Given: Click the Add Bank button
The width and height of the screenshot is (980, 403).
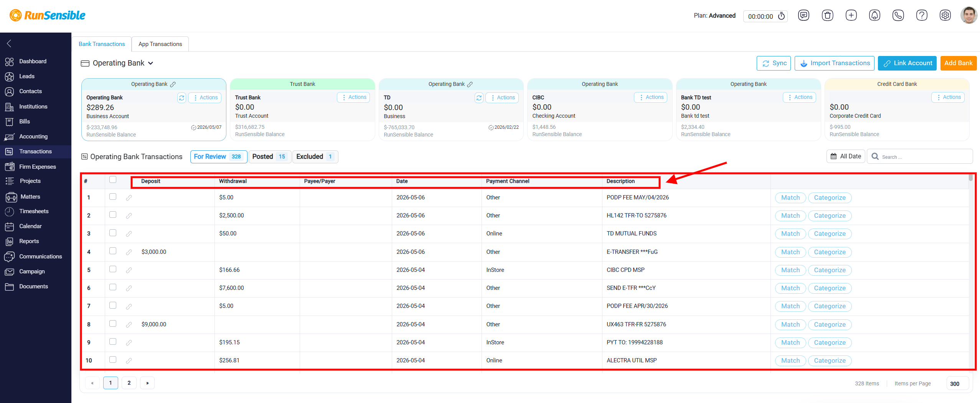Looking at the screenshot, I should click(x=958, y=63).
